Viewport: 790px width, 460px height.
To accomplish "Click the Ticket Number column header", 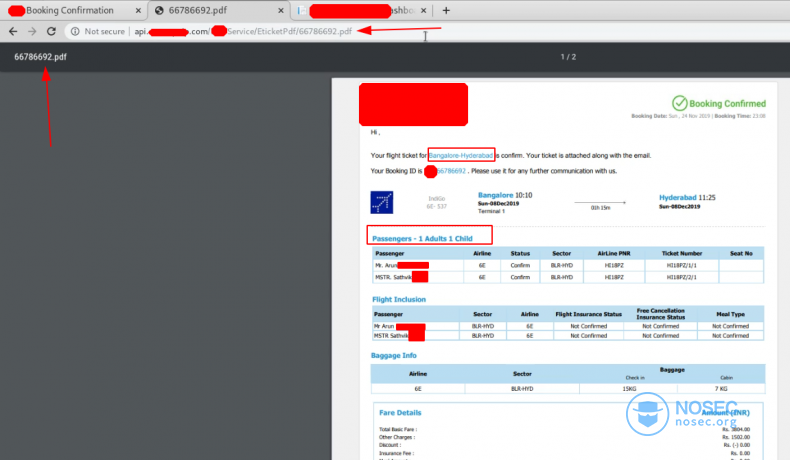I will pos(682,253).
